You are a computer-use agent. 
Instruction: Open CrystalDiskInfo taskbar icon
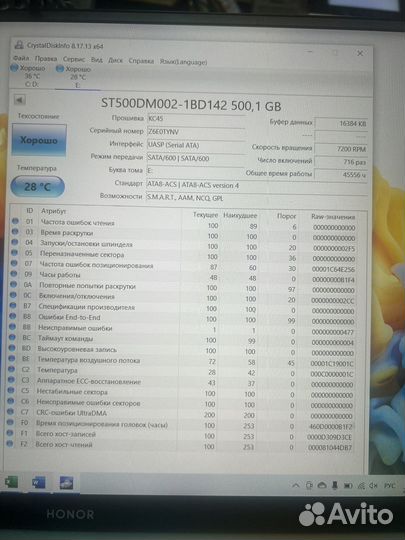[66, 482]
